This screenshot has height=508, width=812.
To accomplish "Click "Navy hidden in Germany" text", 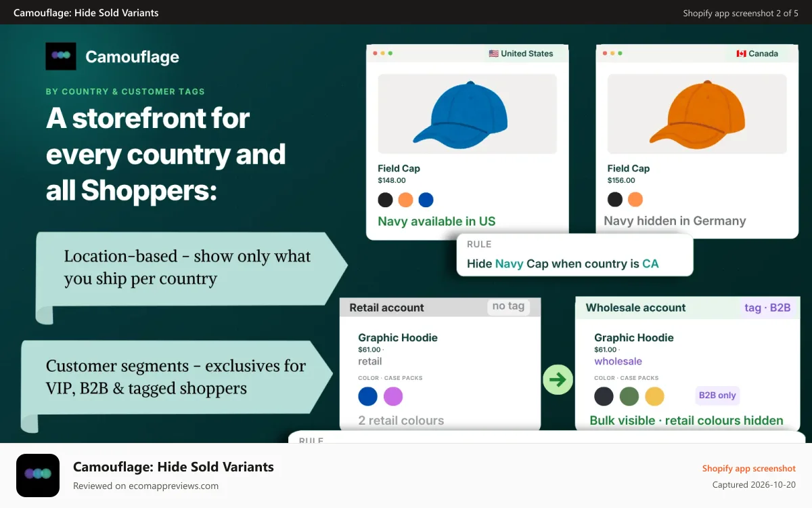I will coord(675,221).
